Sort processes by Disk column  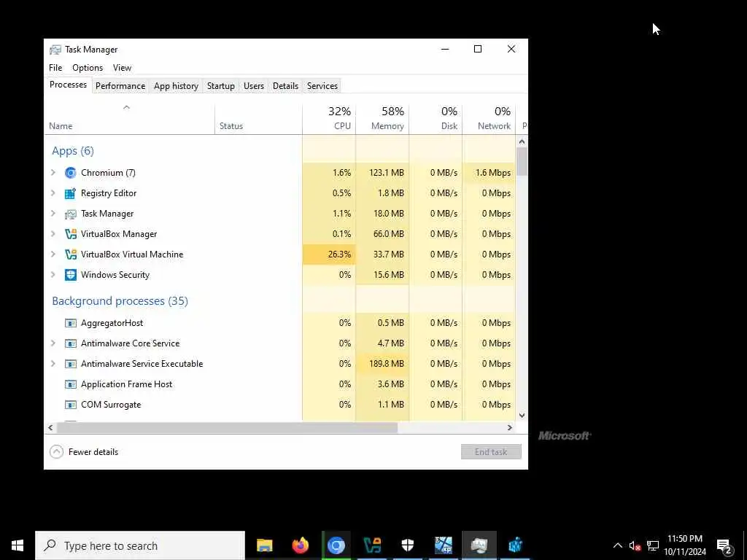(436, 120)
